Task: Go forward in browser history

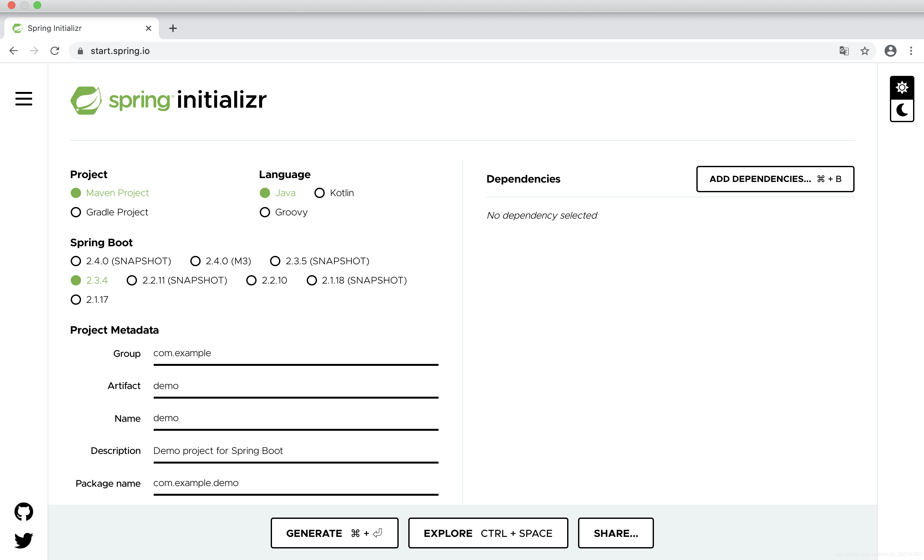Action: pos(34,51)
